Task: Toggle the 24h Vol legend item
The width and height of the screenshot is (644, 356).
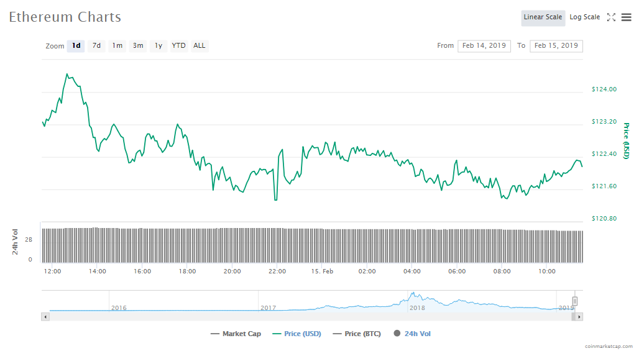Action: click(x=412, y=334)
